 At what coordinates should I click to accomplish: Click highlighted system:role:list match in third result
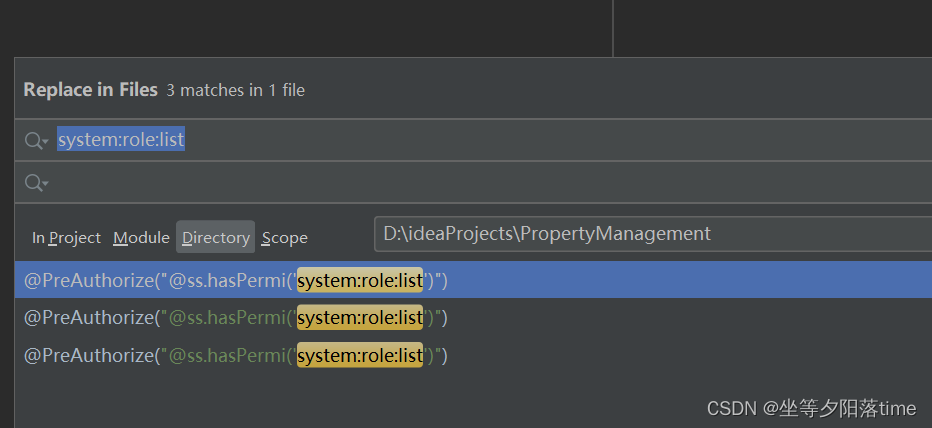(360, 355)
